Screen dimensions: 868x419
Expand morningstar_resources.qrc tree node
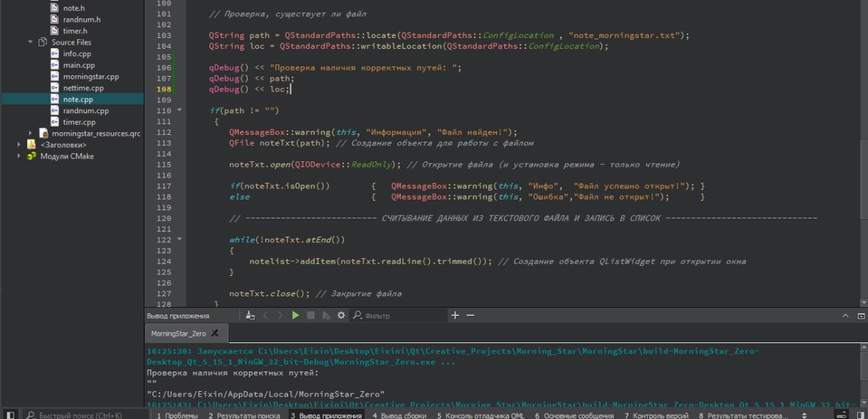click(x=31, y=133)
